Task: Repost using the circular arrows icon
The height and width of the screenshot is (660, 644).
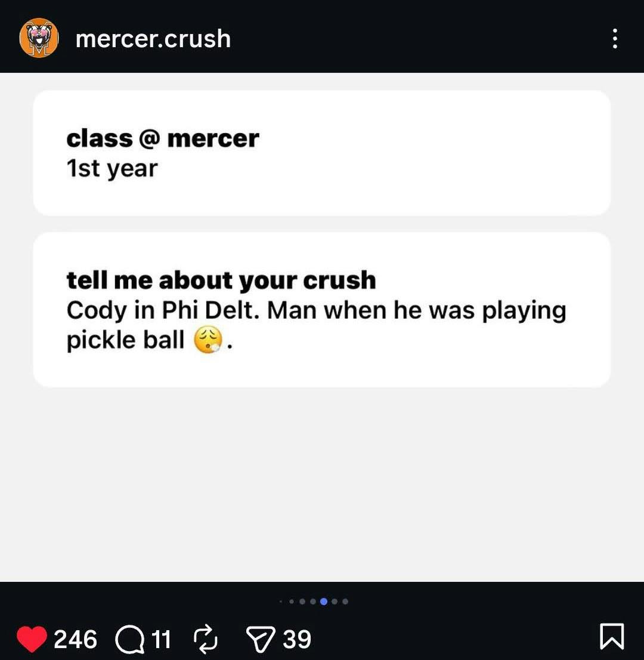Action: (205, 639)
